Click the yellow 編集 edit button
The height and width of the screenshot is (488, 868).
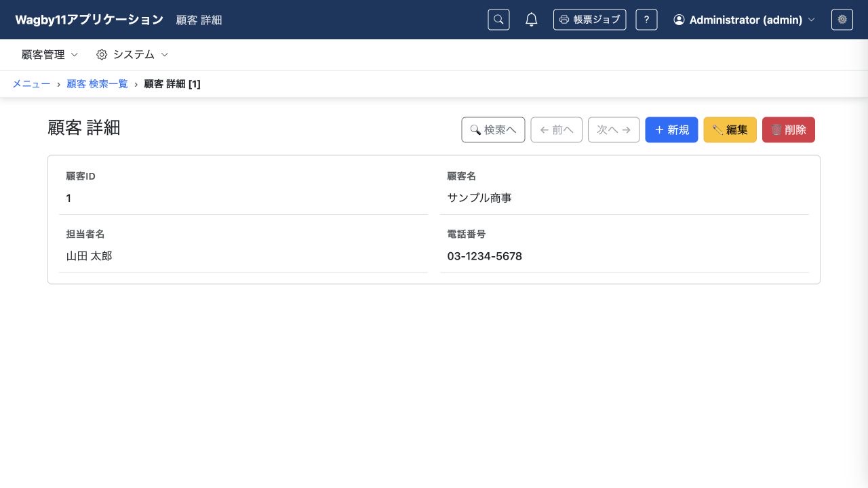pyautogui.click(x=730, y=130)
